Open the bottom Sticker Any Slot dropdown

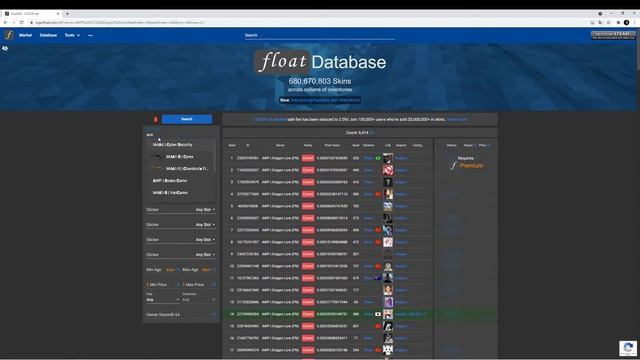[205, 255]
